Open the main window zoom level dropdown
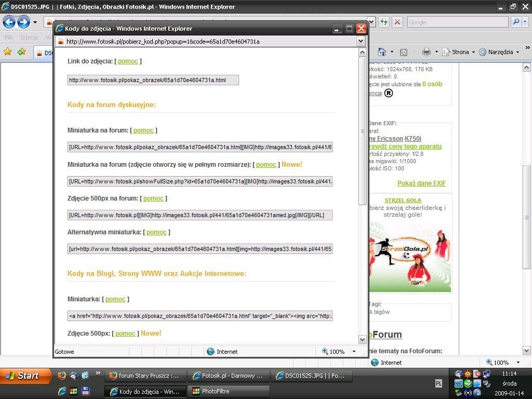 coord(518,362)
